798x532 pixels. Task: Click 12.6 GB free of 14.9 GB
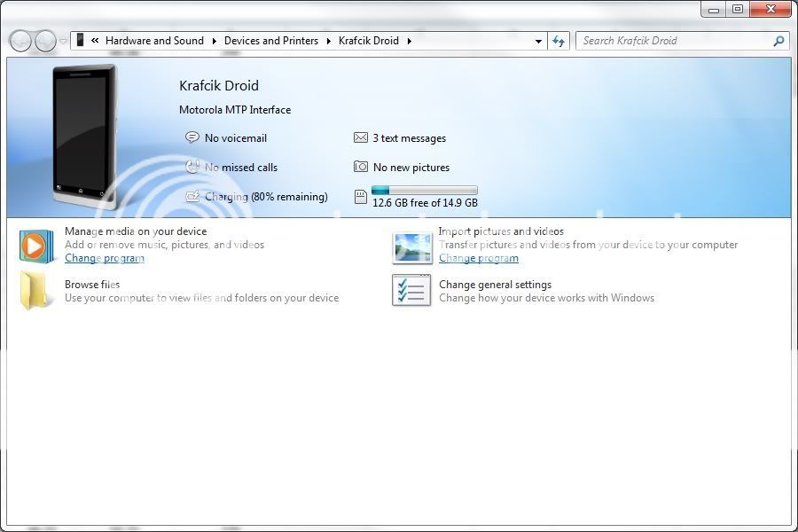(425, 203)
